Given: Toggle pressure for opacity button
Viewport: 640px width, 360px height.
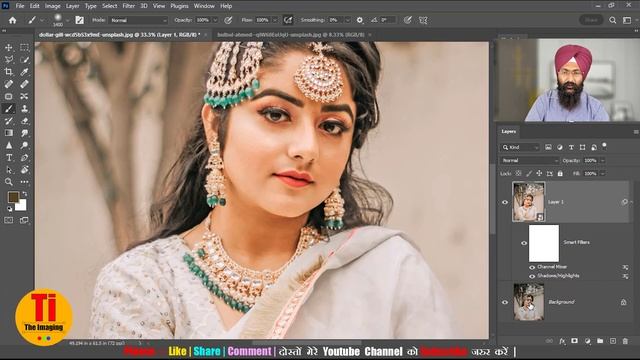Looking at the screenshot, I should pyautogui.click(x=228, y=20).
